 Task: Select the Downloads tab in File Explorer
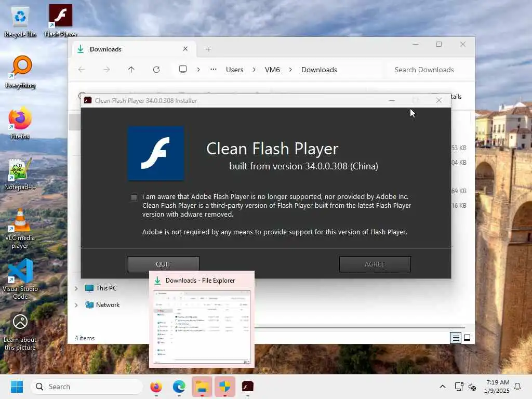134,49
